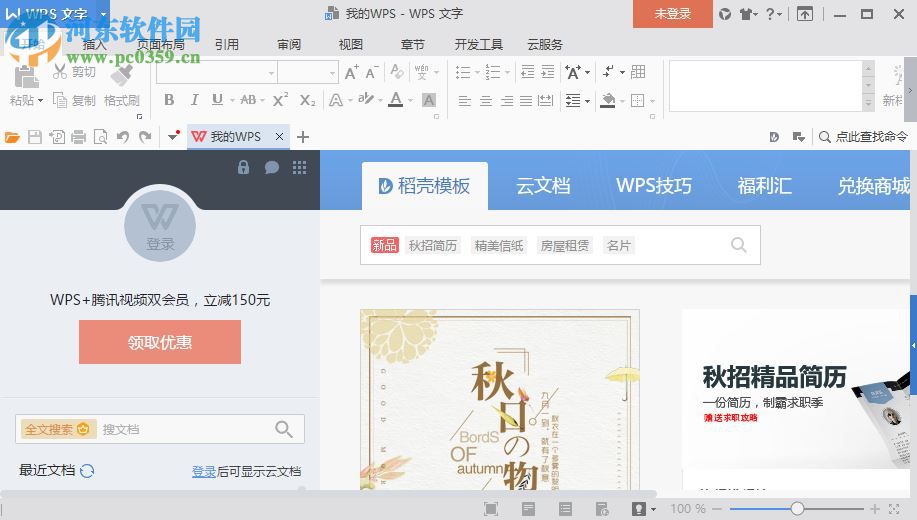Screen dimensions: 917x520
Task: Select the 云文档 tab
Action: point(543,186)
